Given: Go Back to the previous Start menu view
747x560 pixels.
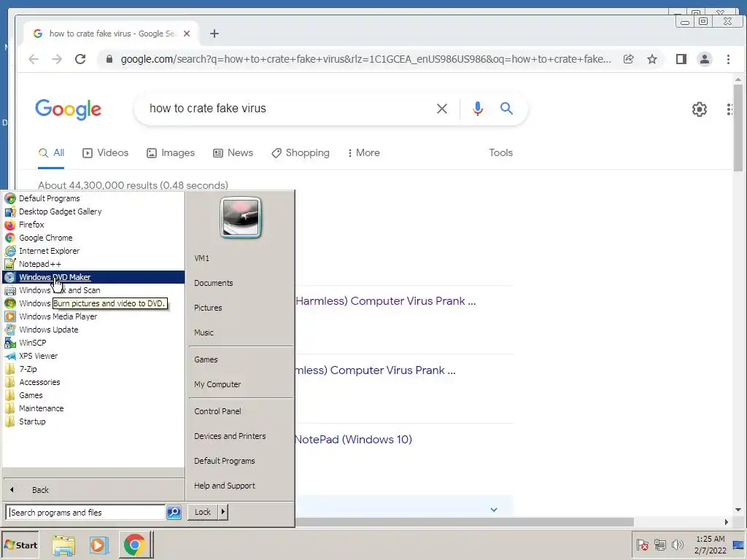Looking at the screenshot, I should (40, 489).
